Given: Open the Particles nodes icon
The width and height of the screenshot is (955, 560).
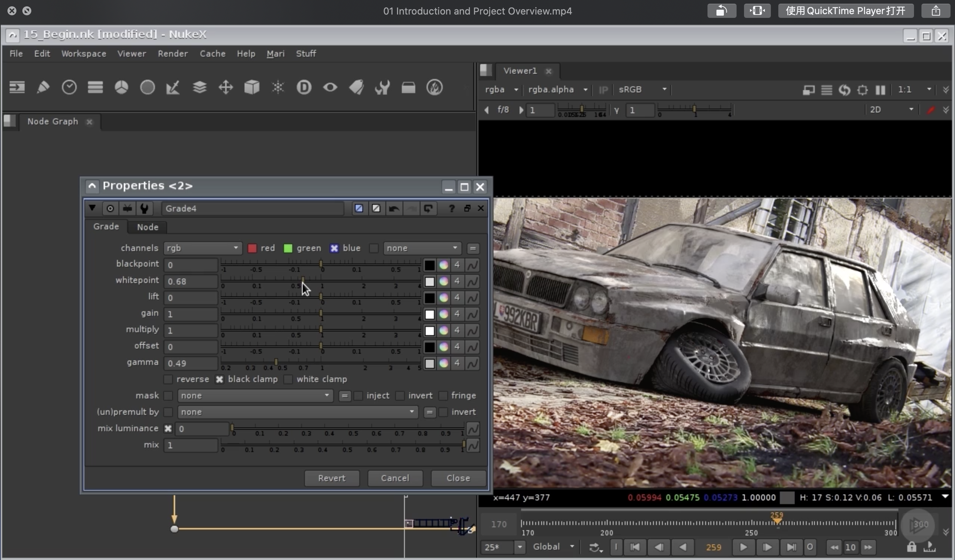Looking at the screenshot, I should tap(278, 87).
